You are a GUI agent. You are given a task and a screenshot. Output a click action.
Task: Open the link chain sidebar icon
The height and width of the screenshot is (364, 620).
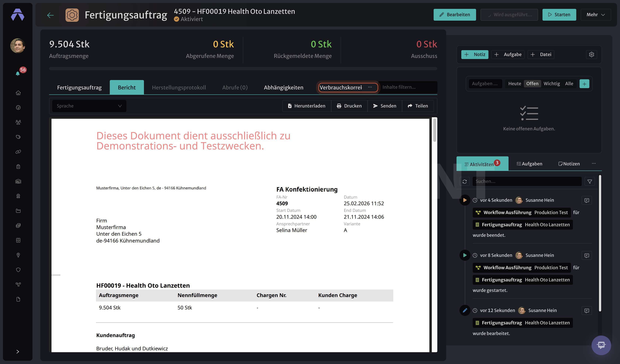click(18, 152)
